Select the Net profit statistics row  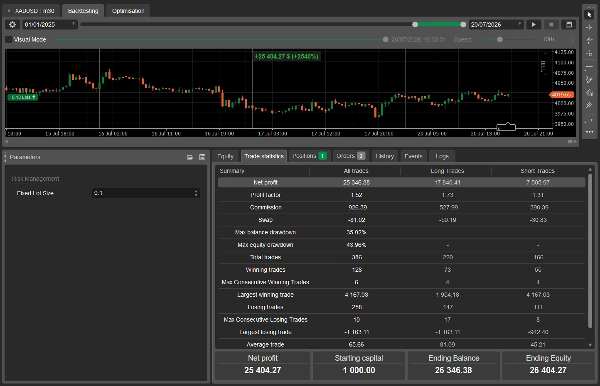pyautogui.click(x=401, y=182)
